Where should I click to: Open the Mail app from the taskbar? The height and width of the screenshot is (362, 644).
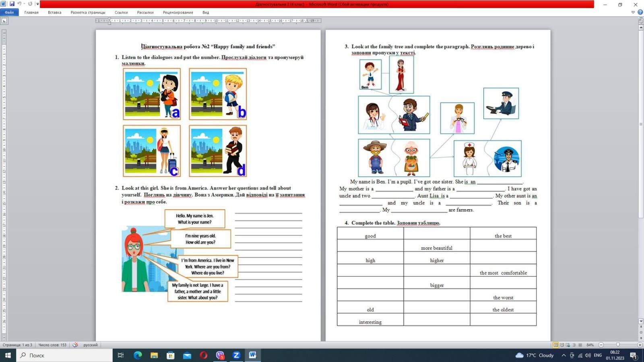187,355
